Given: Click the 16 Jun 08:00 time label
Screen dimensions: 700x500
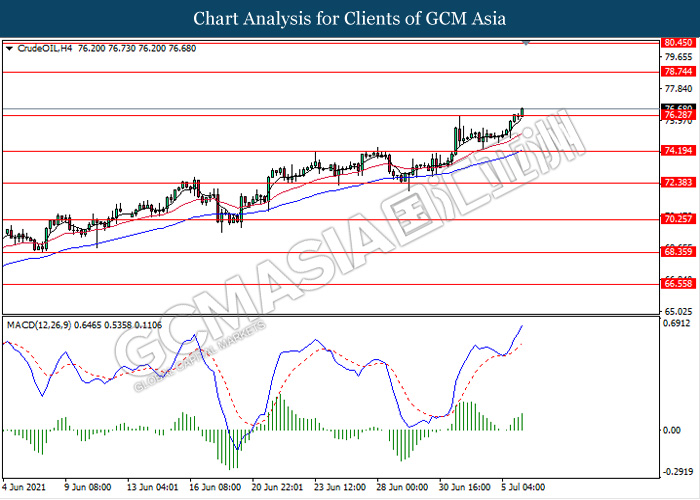Looking at the screenshot, I should pos(215,487).
